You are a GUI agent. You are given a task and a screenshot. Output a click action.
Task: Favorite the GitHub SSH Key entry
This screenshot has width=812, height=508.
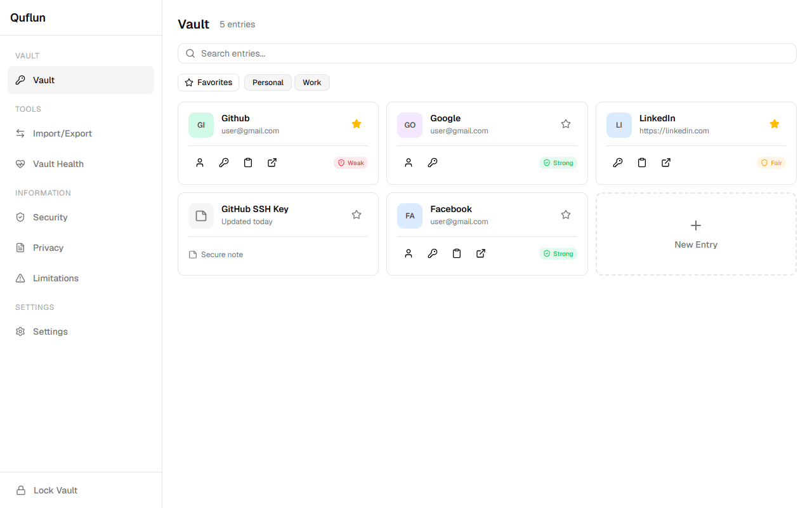click(x=357, y=215)
